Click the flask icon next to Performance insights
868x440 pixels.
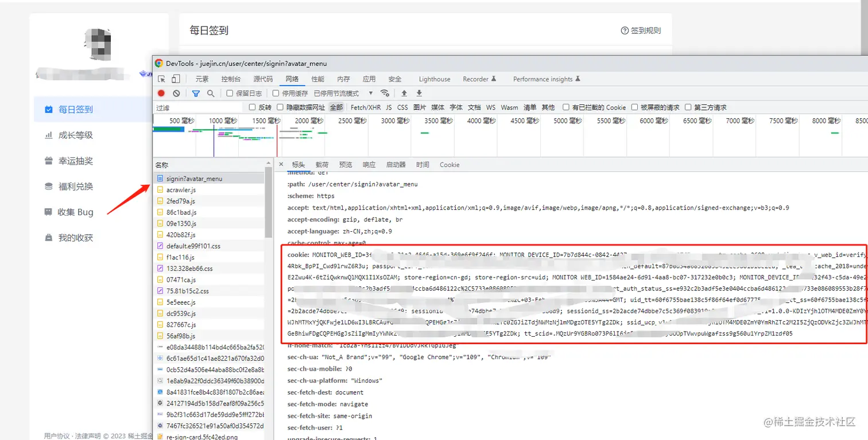point(578,79)
